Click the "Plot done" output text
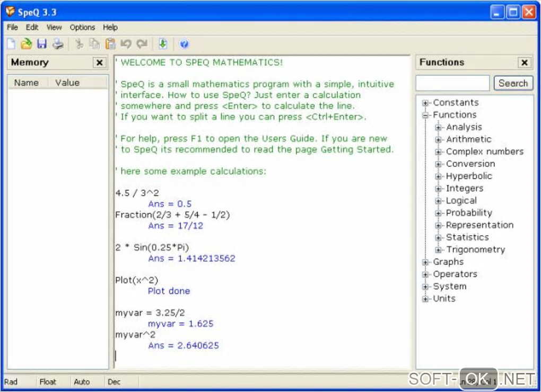This screenshot has width=541, height=392. click(169, 291)
